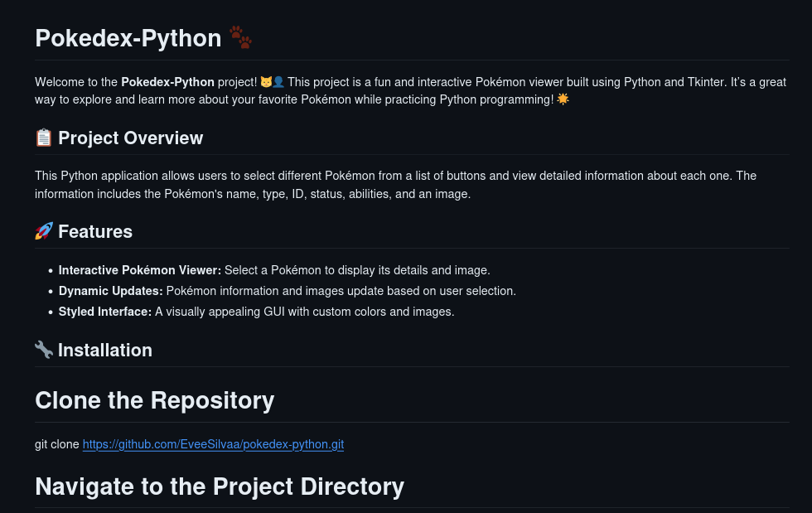
Task: Click the 'Styled Interface:' bullet label
Action: [105, 312]
